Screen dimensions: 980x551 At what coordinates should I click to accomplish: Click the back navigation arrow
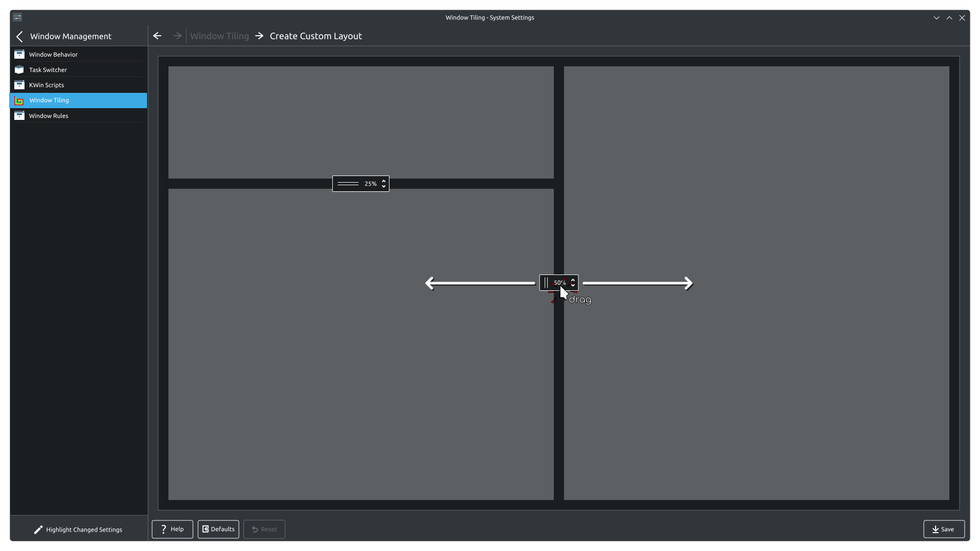pyautogui.click(x=157, y=36)
